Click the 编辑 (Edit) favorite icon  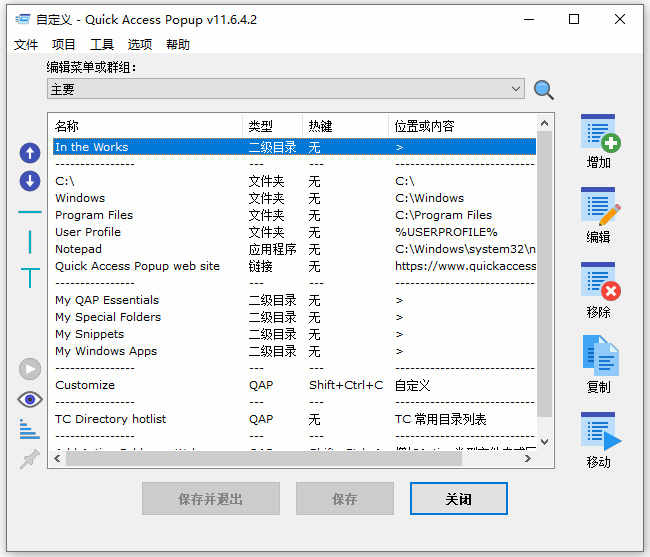click(x=600, y=207)
